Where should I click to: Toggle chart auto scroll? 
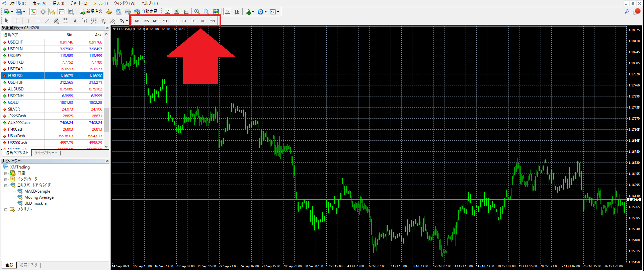tap(228, 12)
